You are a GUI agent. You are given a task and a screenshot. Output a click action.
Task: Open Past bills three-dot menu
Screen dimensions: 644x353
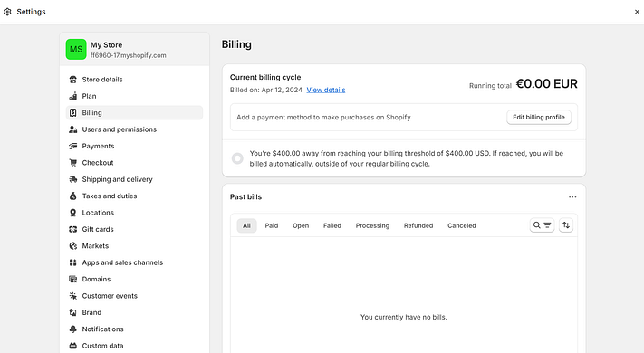572,197
